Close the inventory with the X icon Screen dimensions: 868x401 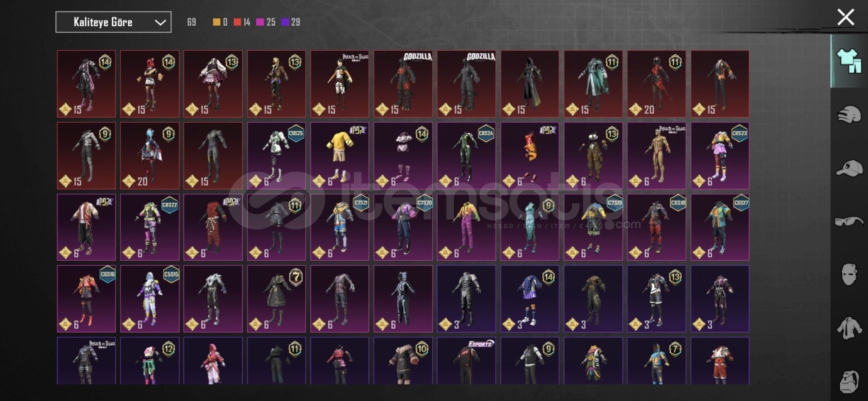click(846, 17)
